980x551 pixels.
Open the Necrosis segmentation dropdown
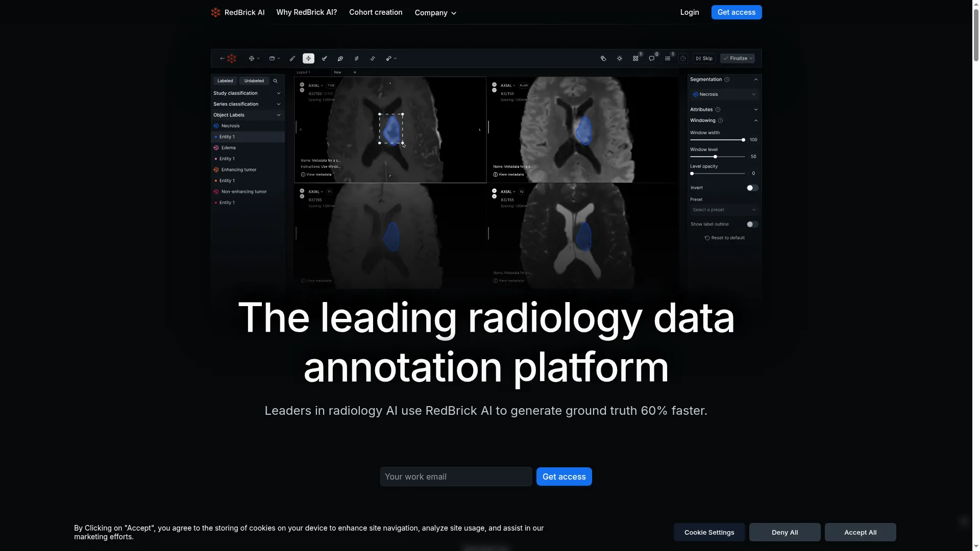pos(724,94)
